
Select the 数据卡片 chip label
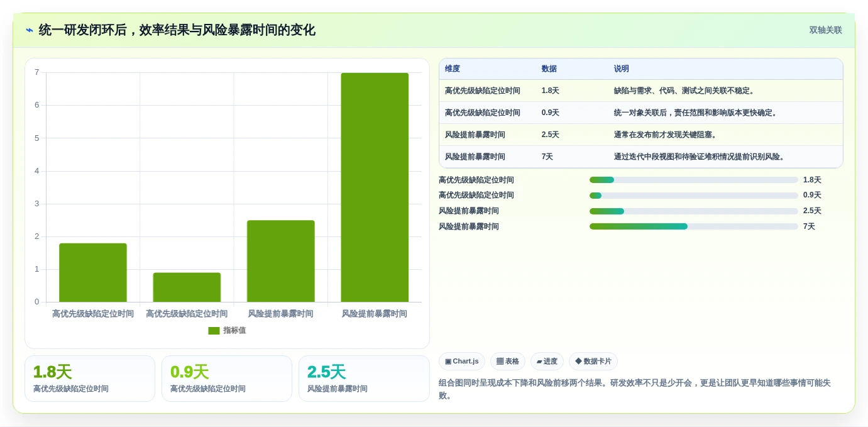coord(598,362)
